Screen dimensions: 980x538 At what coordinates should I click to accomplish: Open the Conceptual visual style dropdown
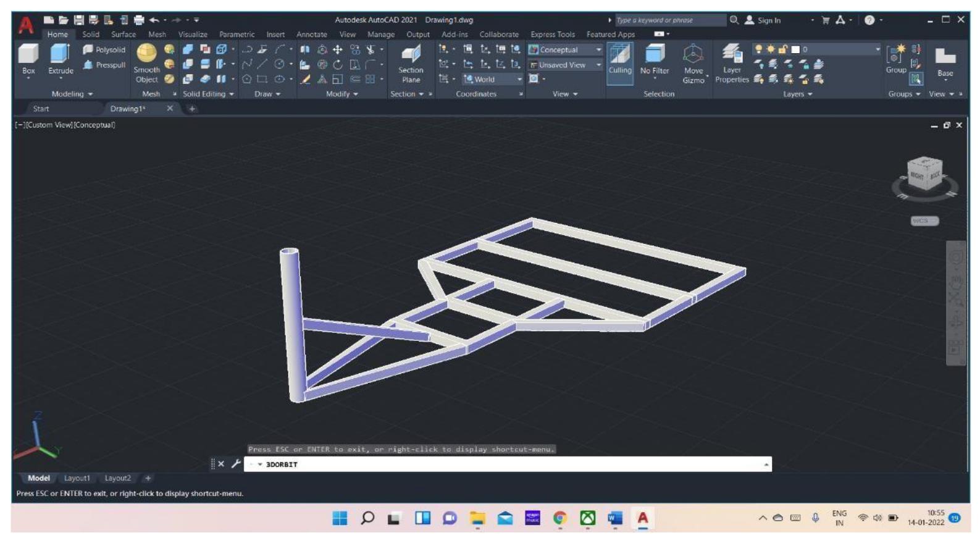(x=565, y=49)
